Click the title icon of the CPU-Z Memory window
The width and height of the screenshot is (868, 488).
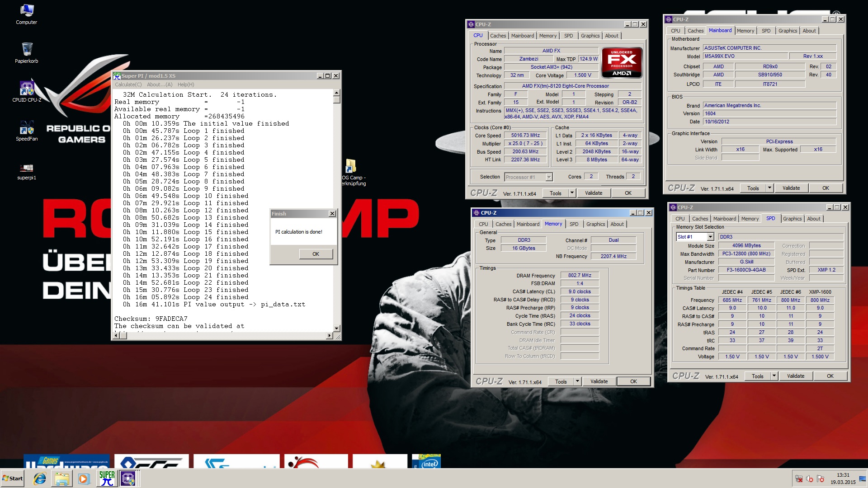click(x=476, y=213)
